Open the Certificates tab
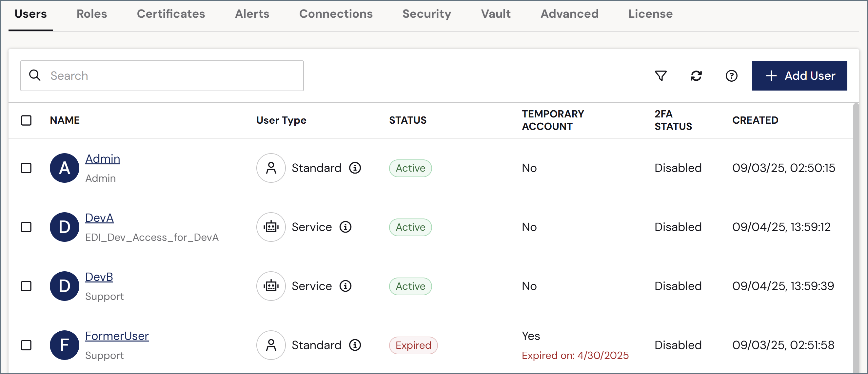Viewport: 868px width, 374px height. (171, 14)
